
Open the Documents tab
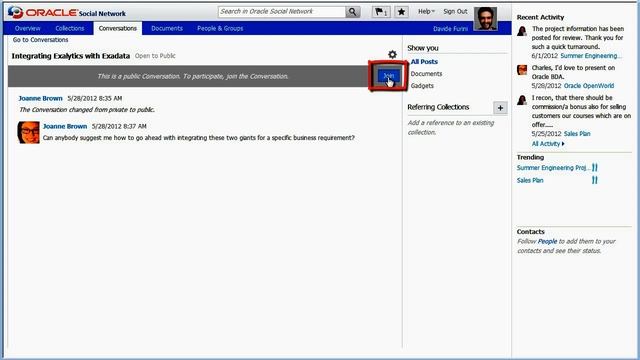(167, 28)
